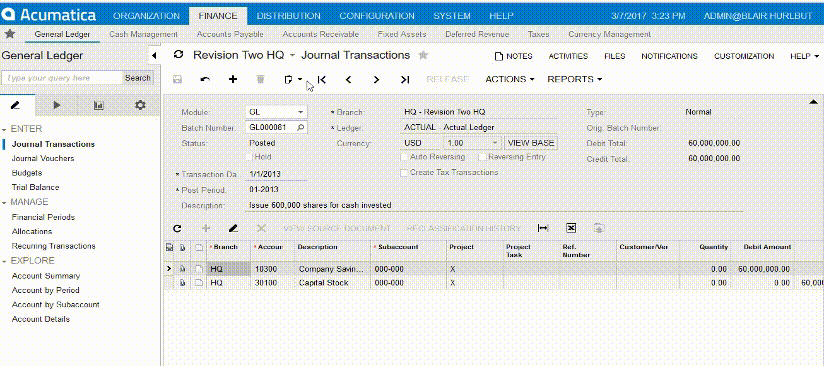Toggle the Reversing Entry checkbox
The image size is (824, 366).
(482, 157)
